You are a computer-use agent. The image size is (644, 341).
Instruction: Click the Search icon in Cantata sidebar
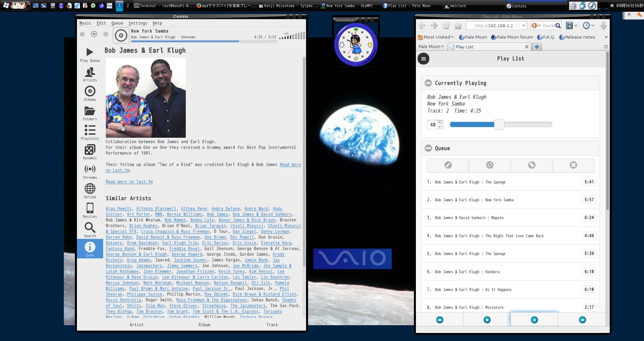pyautogui.click(x=90, y=230)
